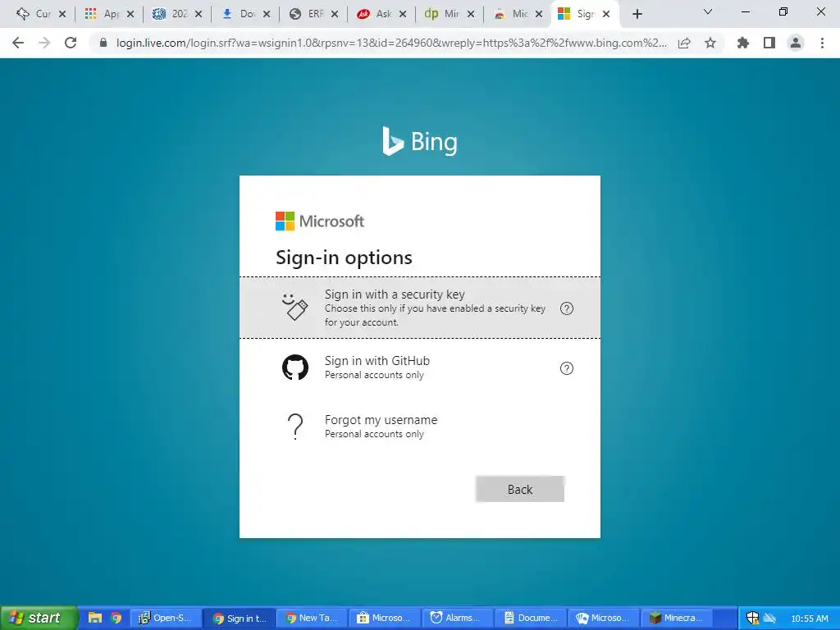Click the browser forward arrow
Viewport: 840px width, 630px height.
tap(44, 43)
